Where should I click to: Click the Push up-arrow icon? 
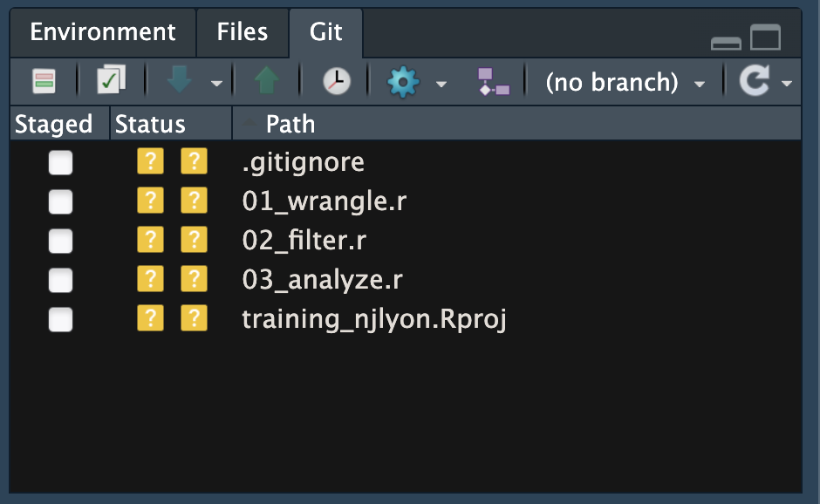click(x=266, y=81)
